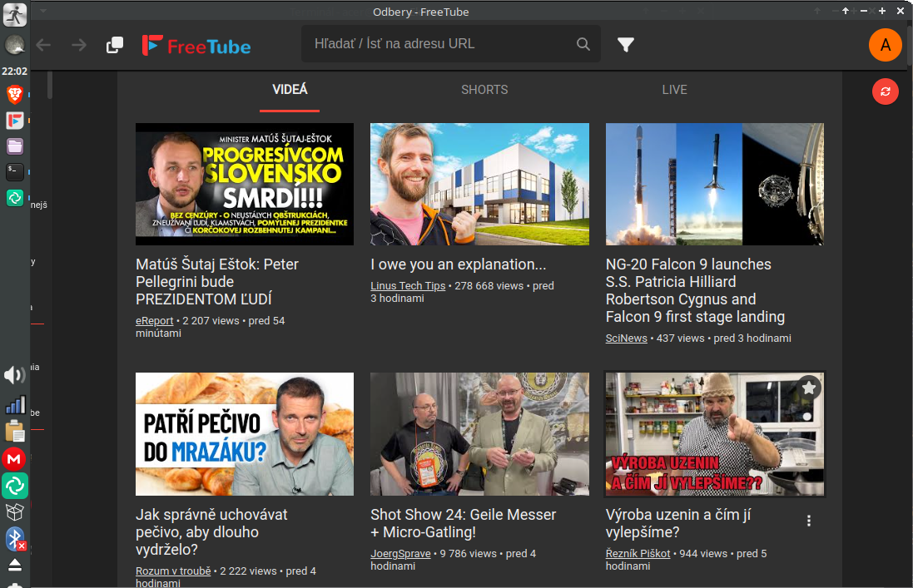Open title 'Výroba uzenin a čím jí vylepšíme?'
This screenshot has height=588, width=913.
677,523
